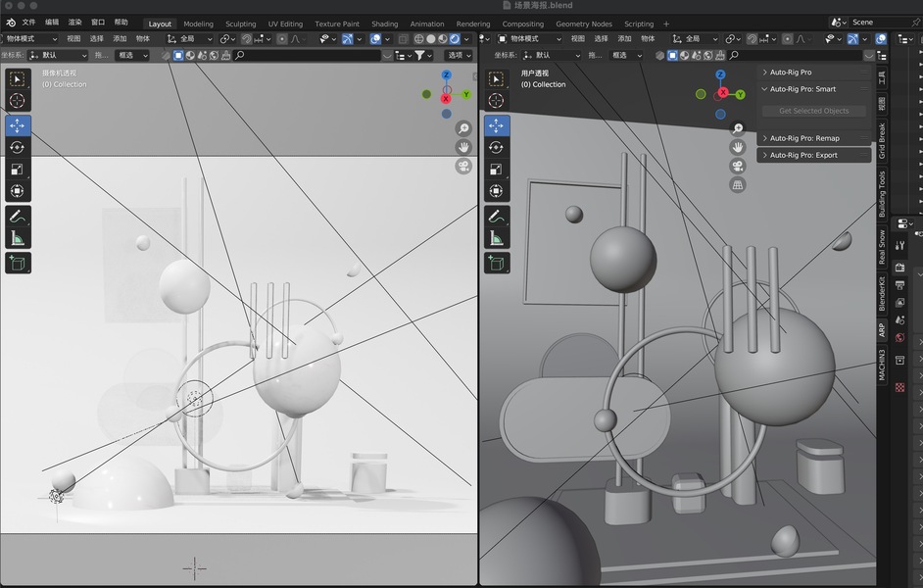Click the Blender logo menu icon
The height and width of the screenshot is (588, 923).
(x=11, y=23)
